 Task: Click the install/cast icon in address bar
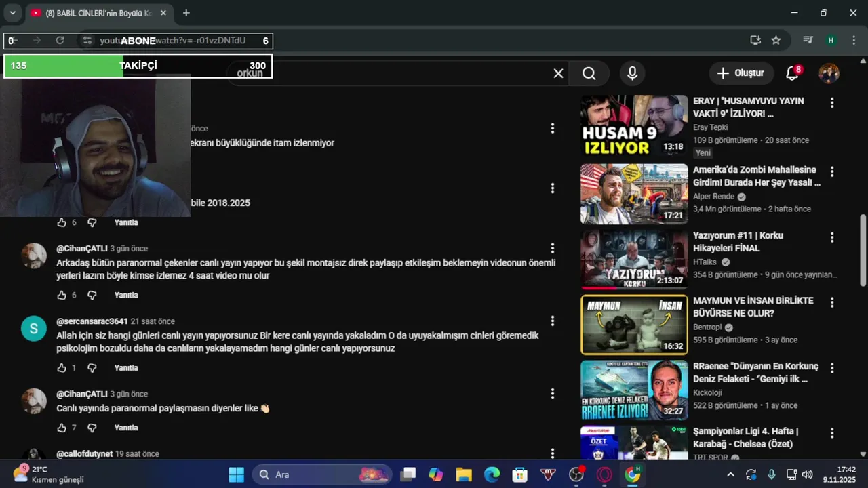(x=755, y=41)
